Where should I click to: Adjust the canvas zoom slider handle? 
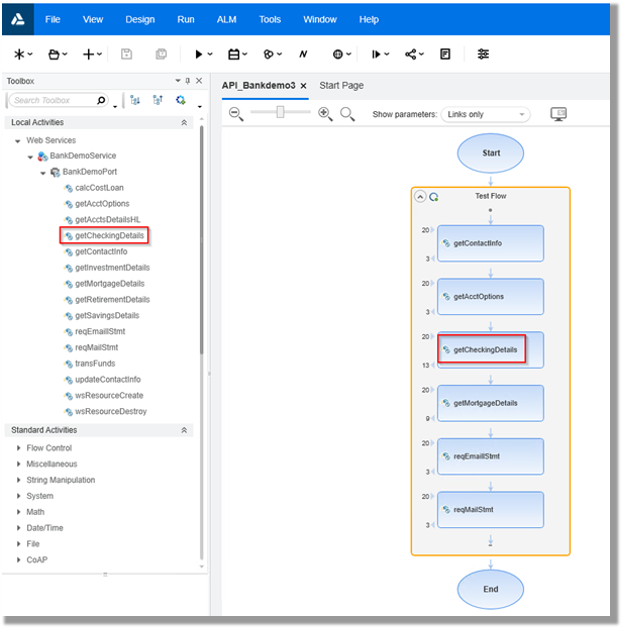click(280, 112)
